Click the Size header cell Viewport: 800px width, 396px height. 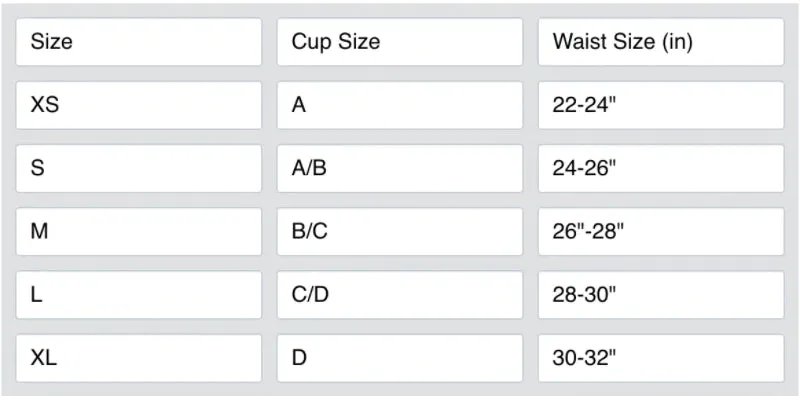tap(138, 42)
